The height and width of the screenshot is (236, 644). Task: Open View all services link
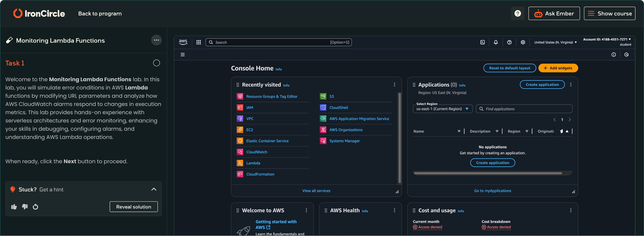tap(316, 191)
